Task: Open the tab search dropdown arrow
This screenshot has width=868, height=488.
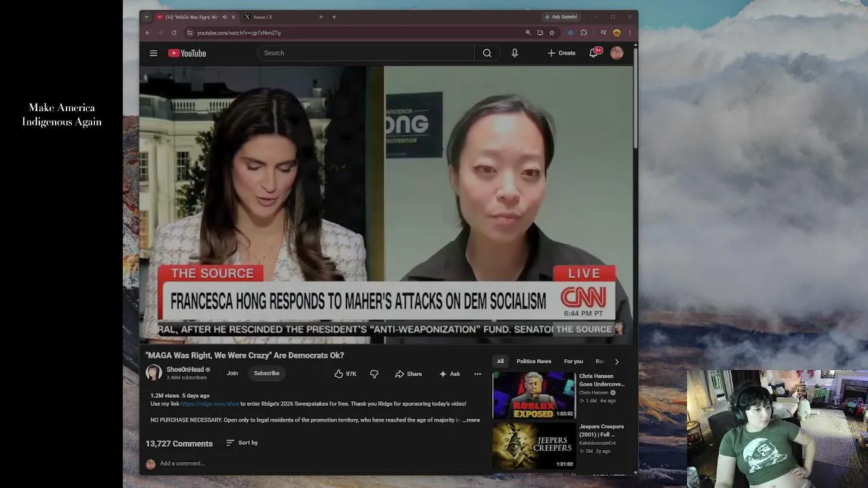Action: (146, 17)
